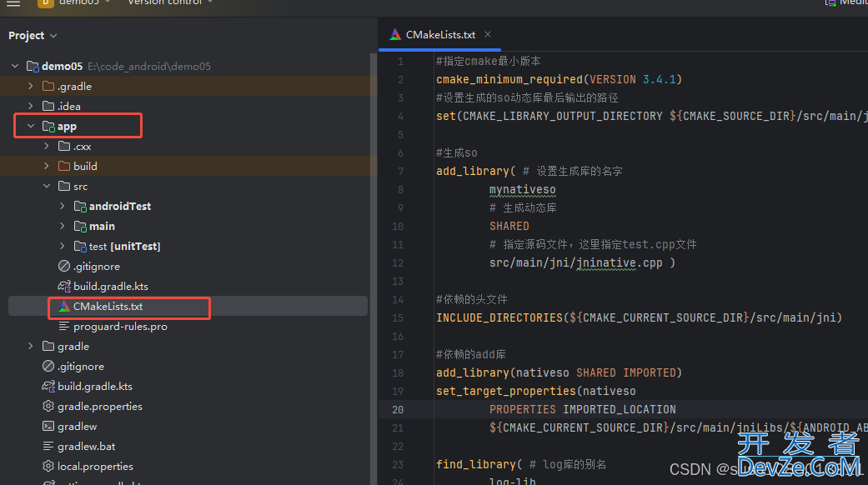Open the Project view selector dropdown
This screenshot has width=868, height=485.
pos(33,35)
